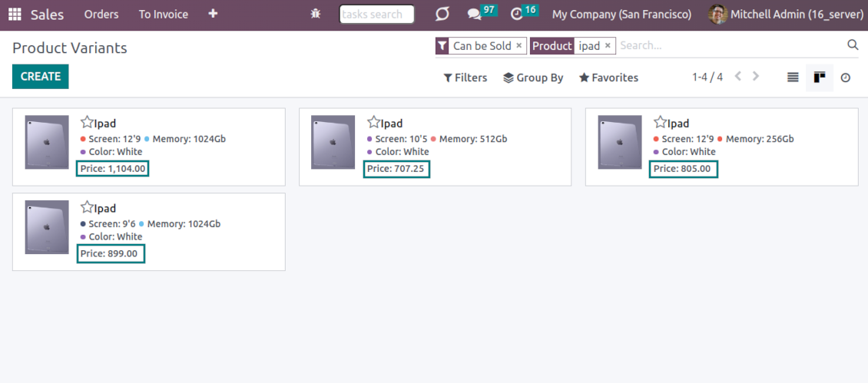868x383 pixels.
Task: Open Ipad image priced 899.00
Action: pyautogui.click(x=47, y=227)
